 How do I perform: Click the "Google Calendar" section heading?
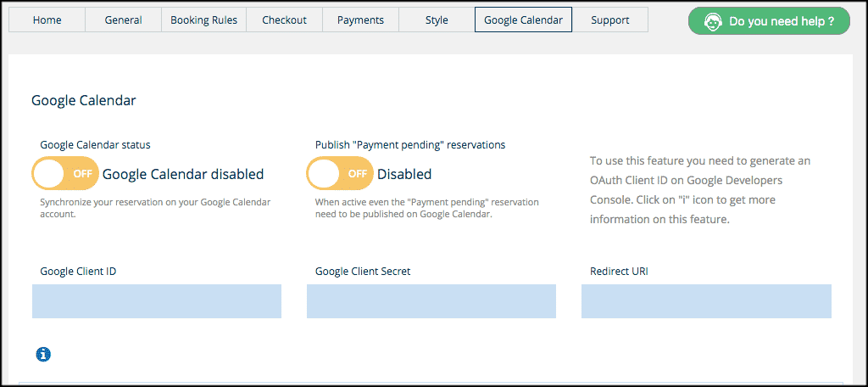click(84, 100)
